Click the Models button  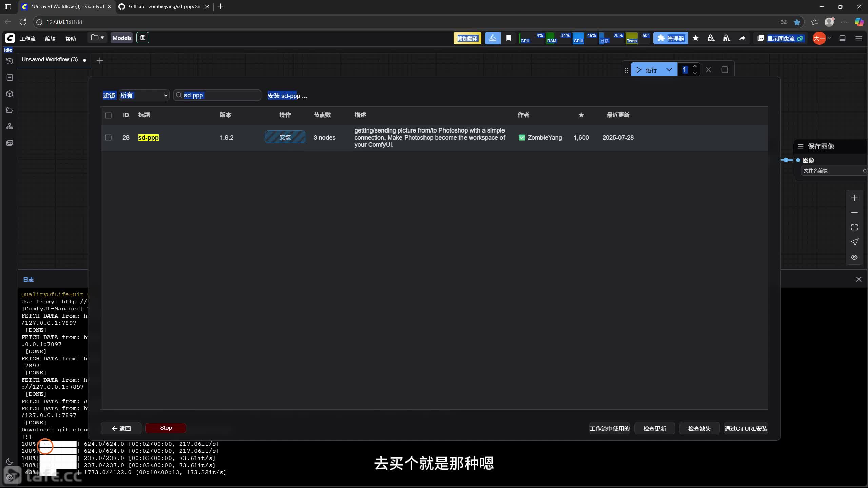click(122, 38)
